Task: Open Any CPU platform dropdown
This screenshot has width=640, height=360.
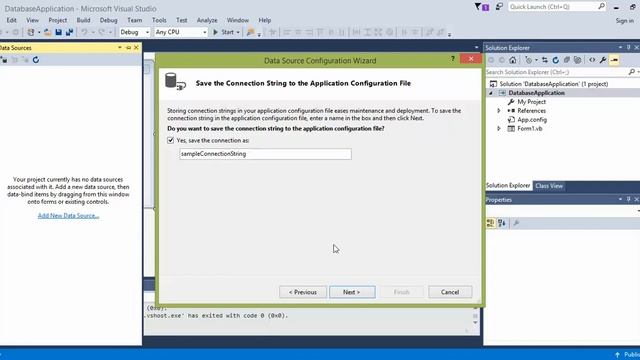Action: point(204,32)
